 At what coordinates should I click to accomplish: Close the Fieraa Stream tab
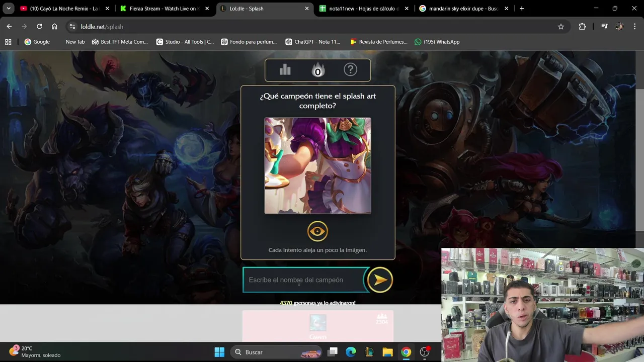pyautogui.click(x=207, y=9)
